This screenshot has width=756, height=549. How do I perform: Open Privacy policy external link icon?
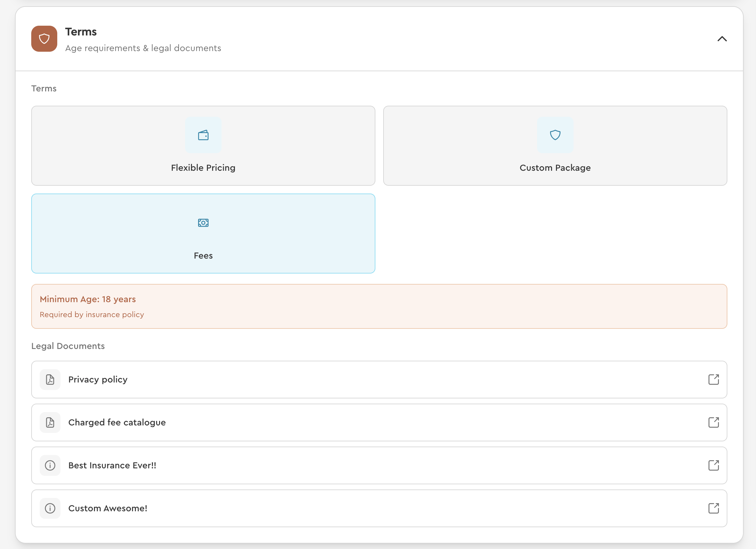tap(713, 379)
